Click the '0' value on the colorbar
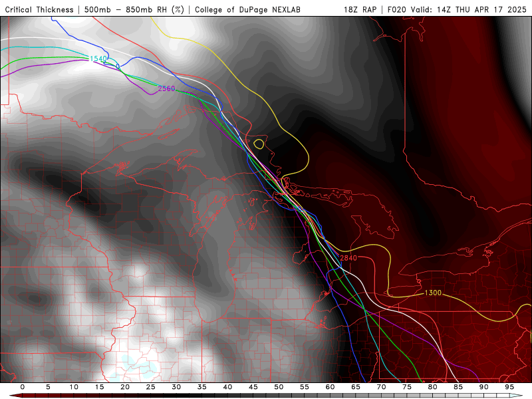This screenshot has width=532, height=399. pyautogui.click(x=23, y=387)
